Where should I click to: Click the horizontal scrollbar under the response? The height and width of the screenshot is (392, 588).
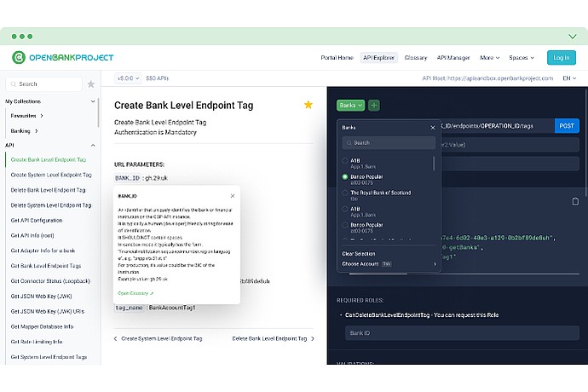pos(378,274)
